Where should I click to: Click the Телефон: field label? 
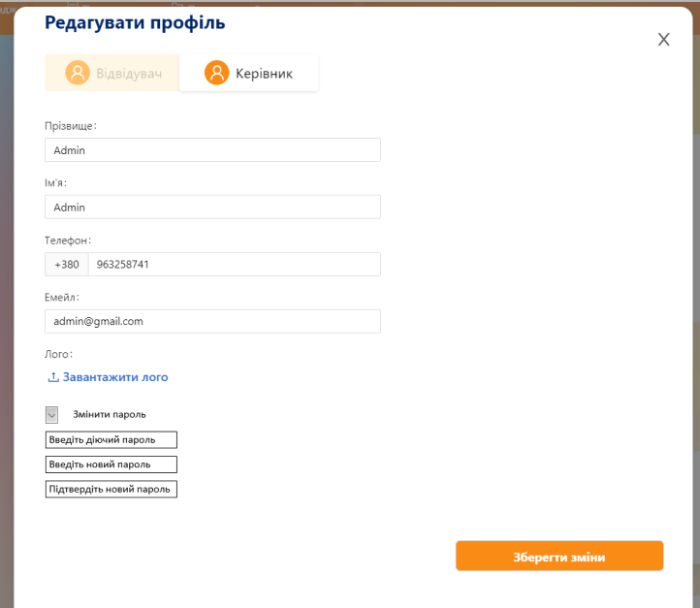click(x=68, y=240)
